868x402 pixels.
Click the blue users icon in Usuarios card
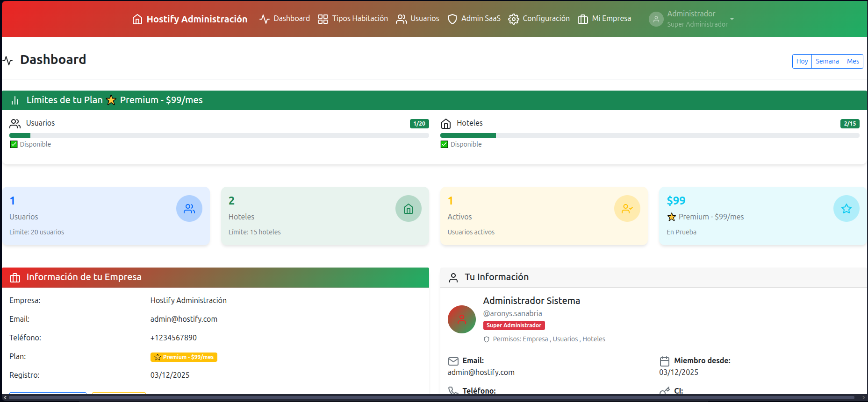[189, 209]
